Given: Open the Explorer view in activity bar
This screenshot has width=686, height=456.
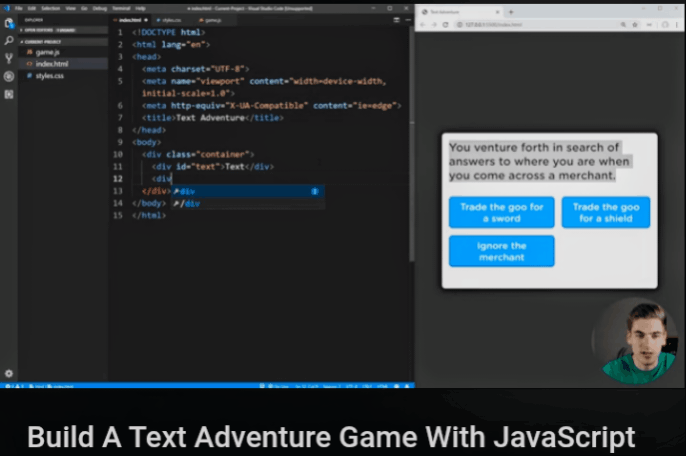Looking at the screenshot, I should click(x=9, y=23).
